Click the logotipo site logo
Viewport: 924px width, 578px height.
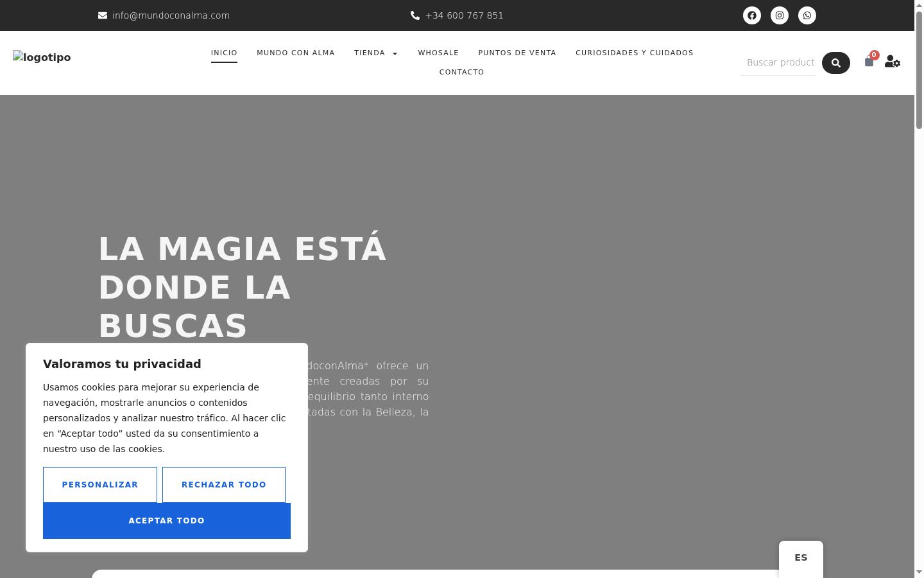pos(42,58)
